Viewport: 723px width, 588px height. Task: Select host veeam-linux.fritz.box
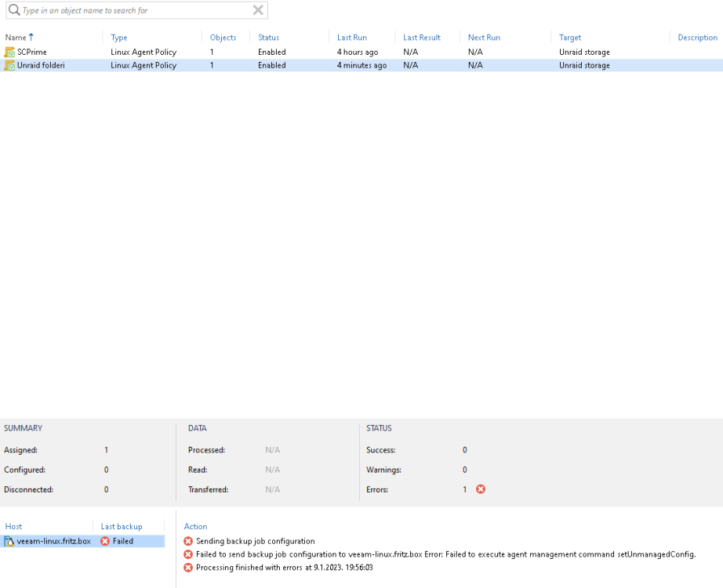point(54,541)
